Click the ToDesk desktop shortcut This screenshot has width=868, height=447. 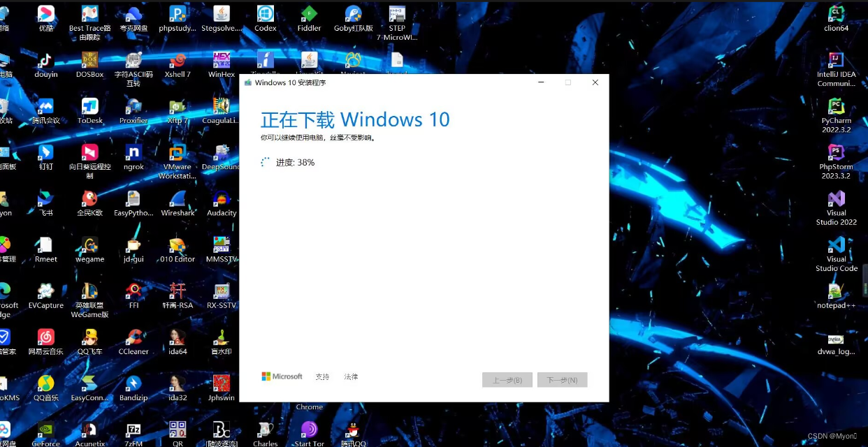pos(90,111)
